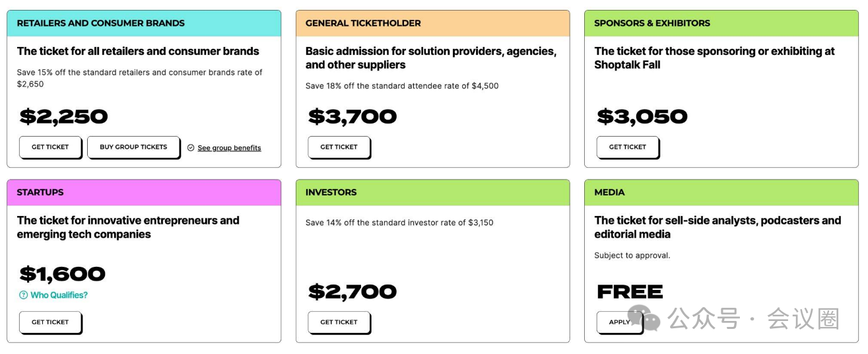The width and height of the screenshot is (868, 354).
Task: Get the Sponsors & Exhibitors ticket
Action: 628,147
